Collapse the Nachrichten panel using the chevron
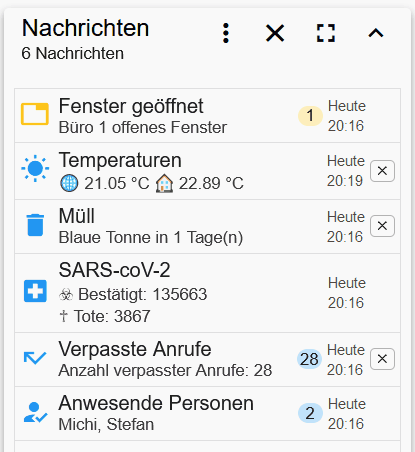 [x=376, y=33]
